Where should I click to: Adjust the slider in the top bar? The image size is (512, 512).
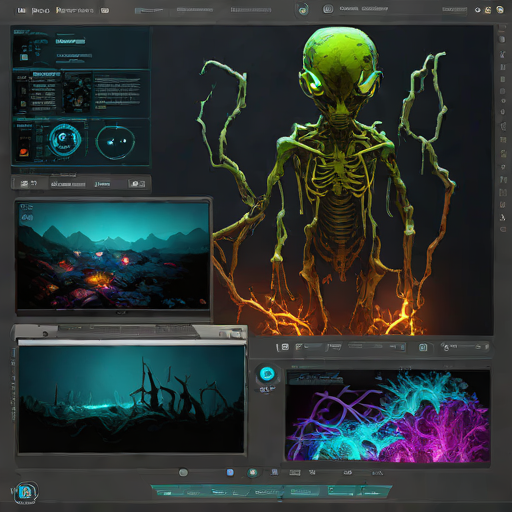[x=149, y=10]
